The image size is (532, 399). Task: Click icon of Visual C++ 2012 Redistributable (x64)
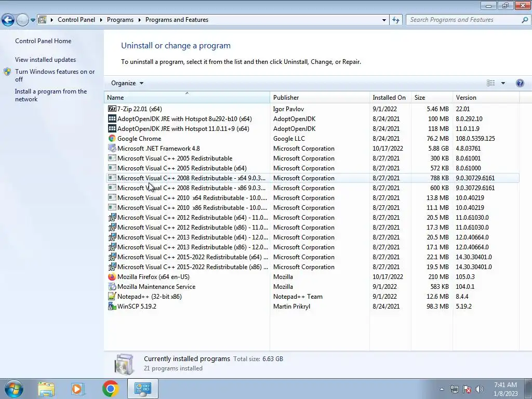tap(112, 218)
